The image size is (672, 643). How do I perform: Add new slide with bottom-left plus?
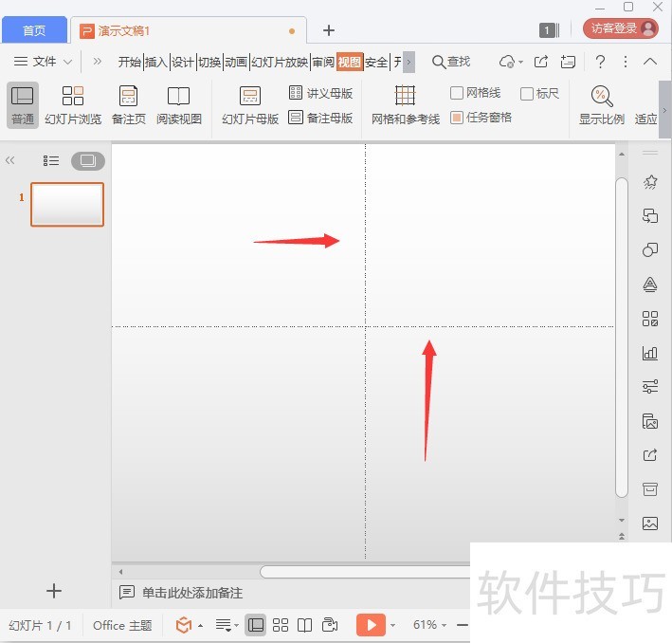coord(54,591)
